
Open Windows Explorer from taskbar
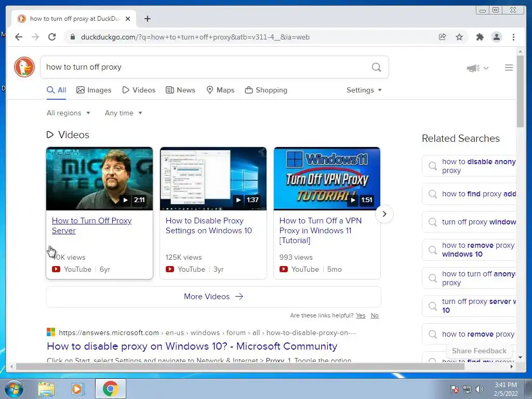[x=46, y=389]
